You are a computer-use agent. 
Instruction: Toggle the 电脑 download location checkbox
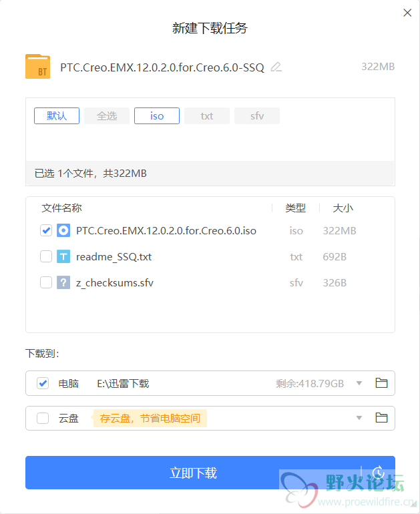43,383
